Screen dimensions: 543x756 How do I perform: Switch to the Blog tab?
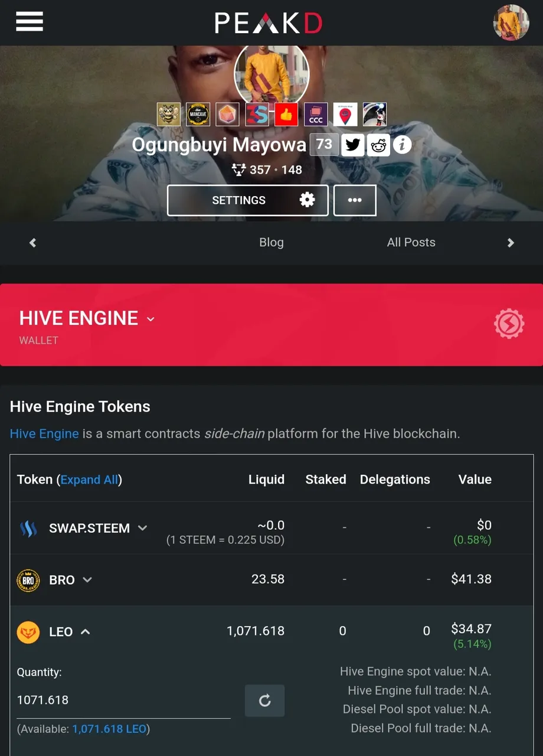coord(271,242)
